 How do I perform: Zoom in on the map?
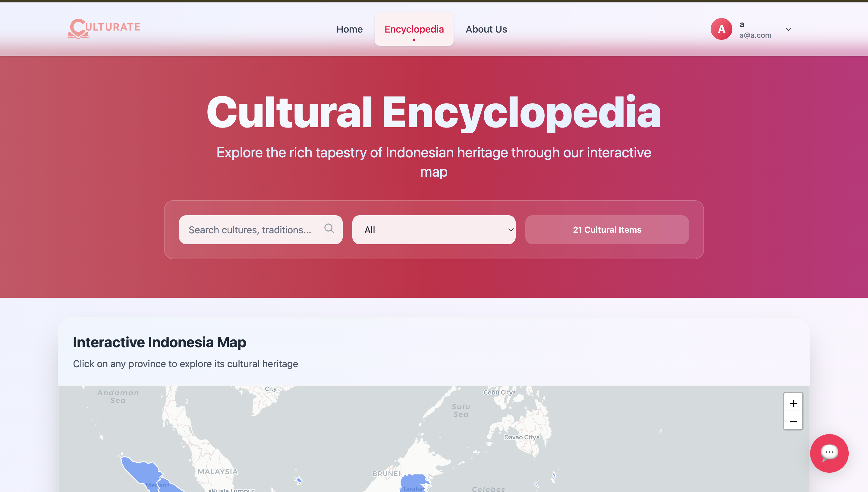point(793,403)
